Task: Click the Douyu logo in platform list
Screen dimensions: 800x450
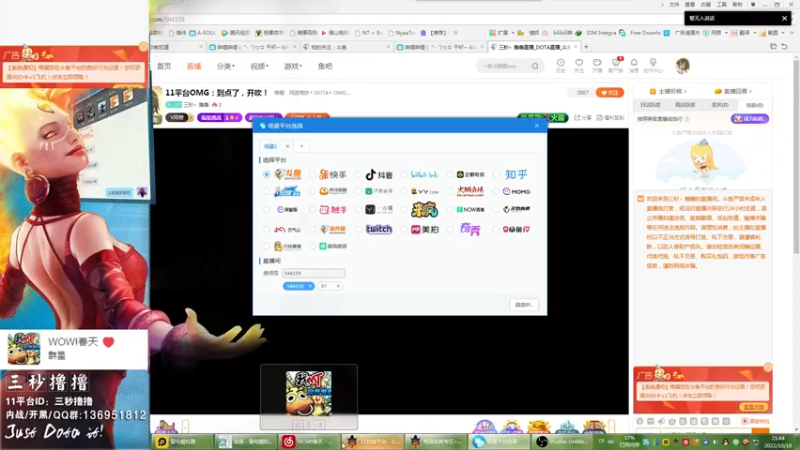Action: click(x=288, y=174)
